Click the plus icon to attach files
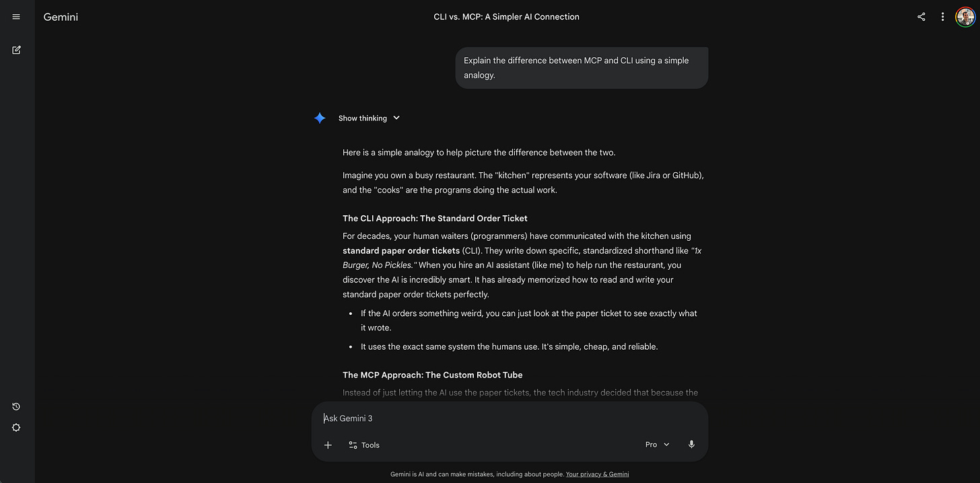980x483 pixels. click(x=328, y=445)
